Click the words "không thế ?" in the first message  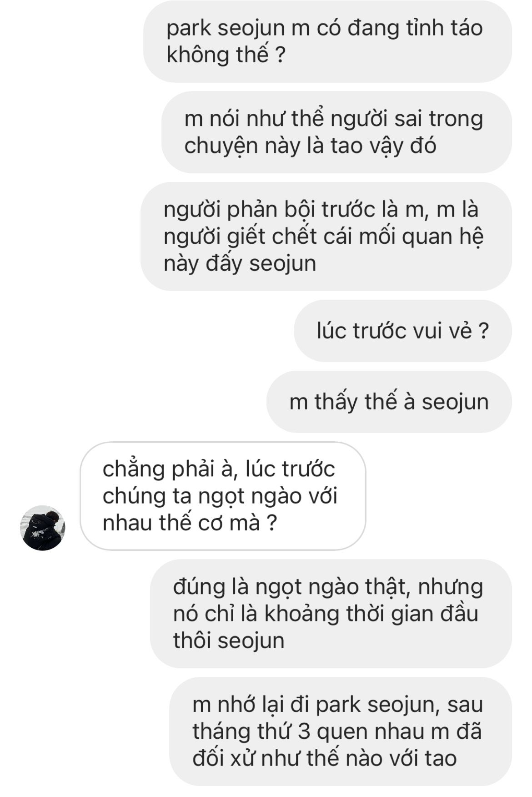(226, 55)
